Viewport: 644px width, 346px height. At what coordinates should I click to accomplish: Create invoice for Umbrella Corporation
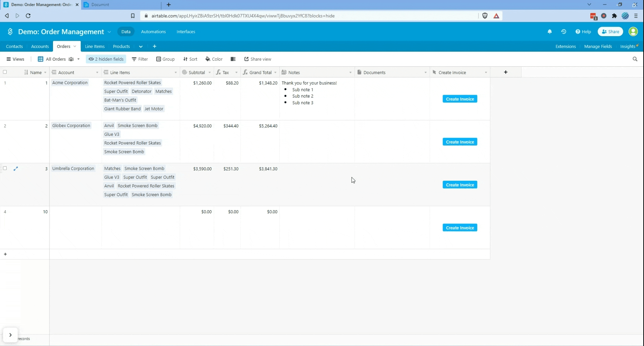point(460,185)
